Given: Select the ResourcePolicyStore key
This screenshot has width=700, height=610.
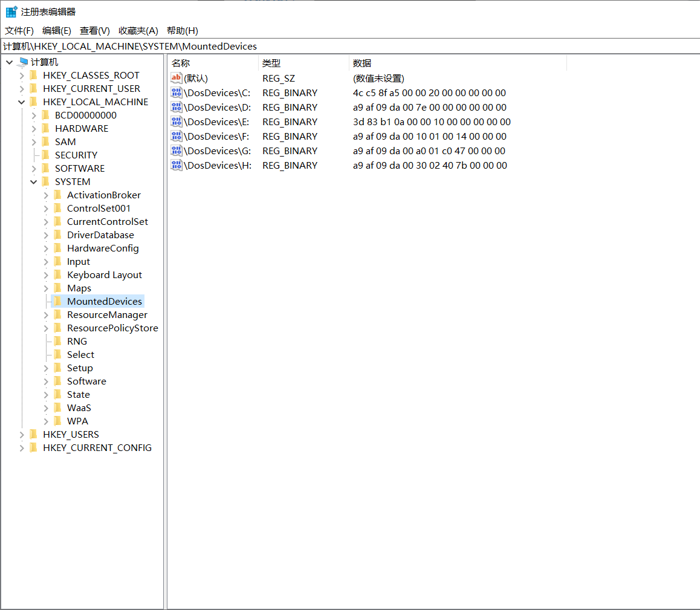Looking at the screenshot, I should (x=112, y=328).
